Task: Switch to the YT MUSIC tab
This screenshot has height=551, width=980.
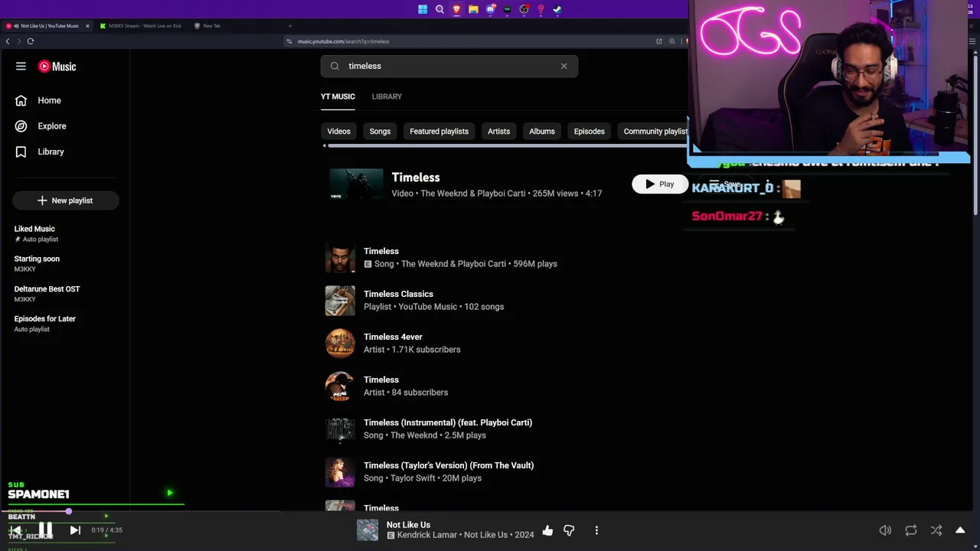Action: point(338,96)
